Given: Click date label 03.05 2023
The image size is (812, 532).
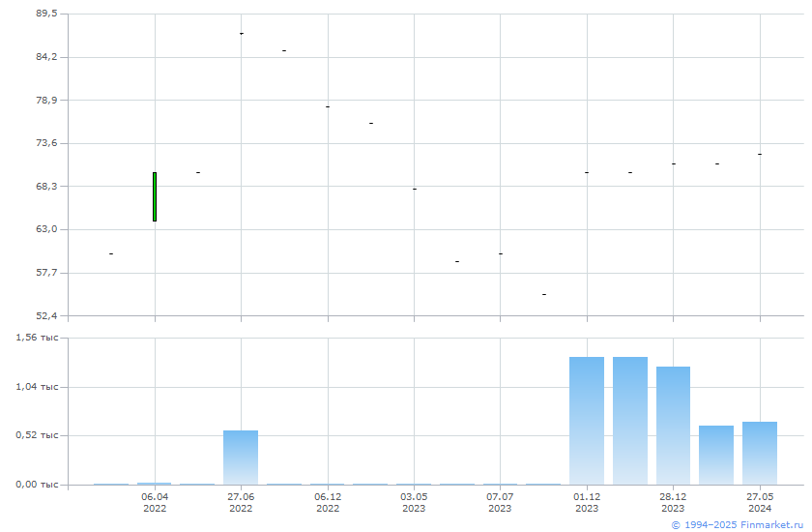Looking at the screenshot, I should [x=414, y=502].
